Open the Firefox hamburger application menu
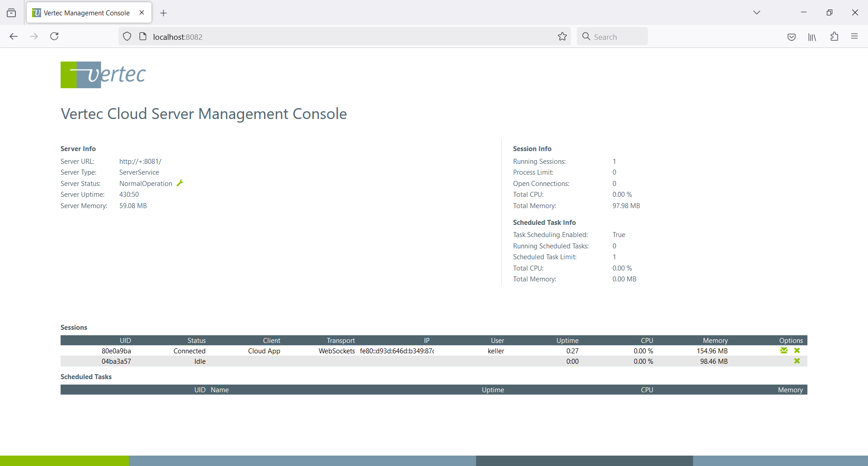The width and height of the screenshot is (868, 466). pos(854,37)
